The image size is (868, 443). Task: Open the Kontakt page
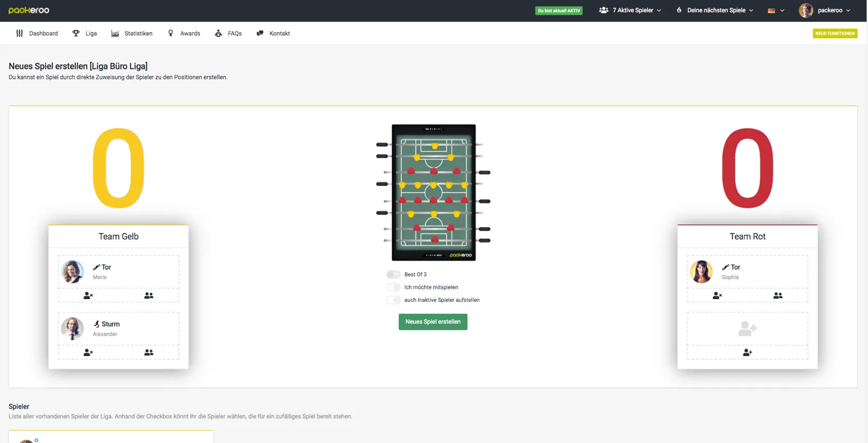pyautogui.click(x=273, y=34)
